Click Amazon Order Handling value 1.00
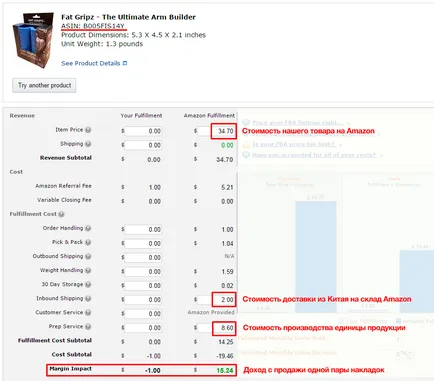Viewport: 434px width, 381px height. click(227, 229)
